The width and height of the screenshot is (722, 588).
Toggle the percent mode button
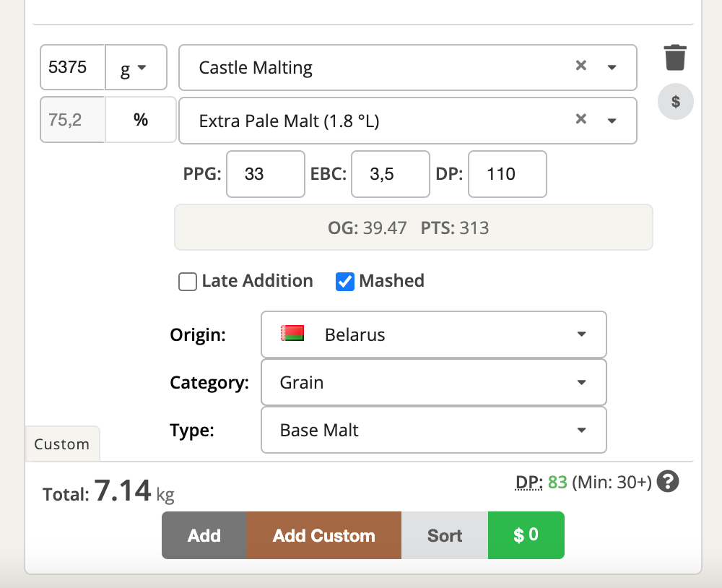point(141,120)
